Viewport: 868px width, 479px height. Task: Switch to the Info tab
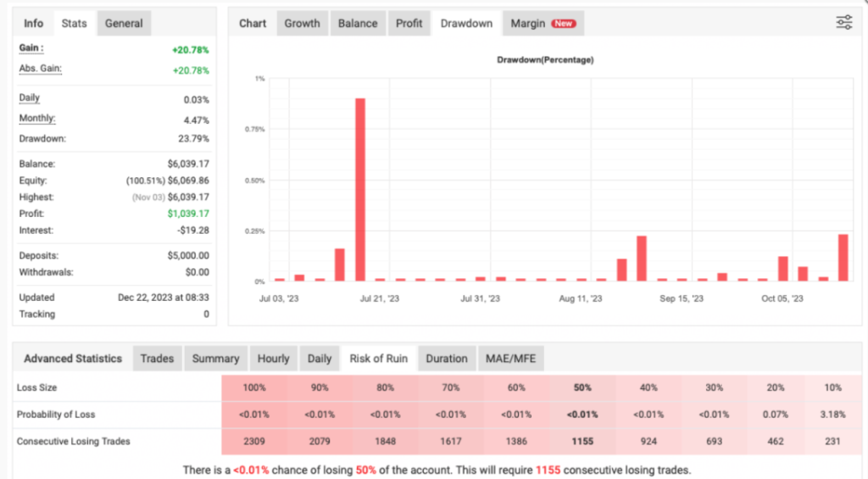(34, 24)
